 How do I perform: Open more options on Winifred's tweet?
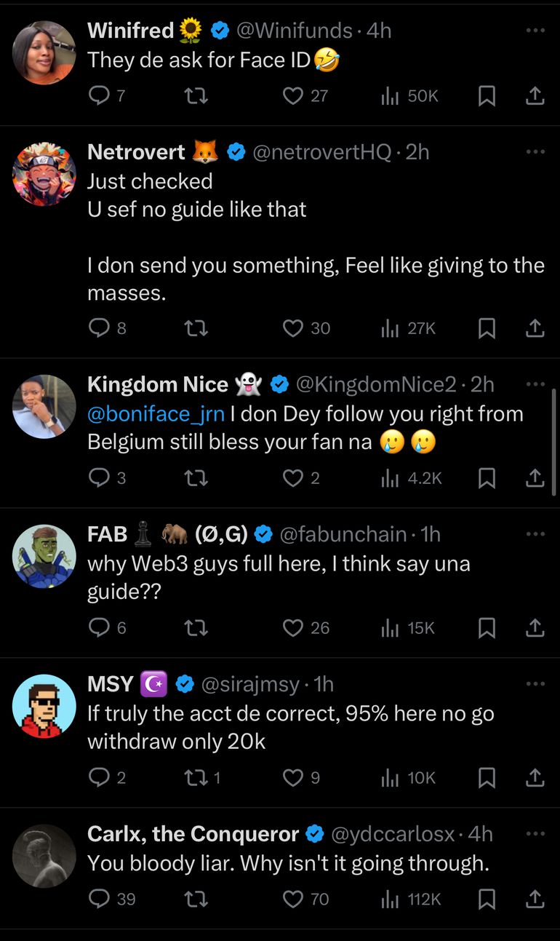coord(535,31)
